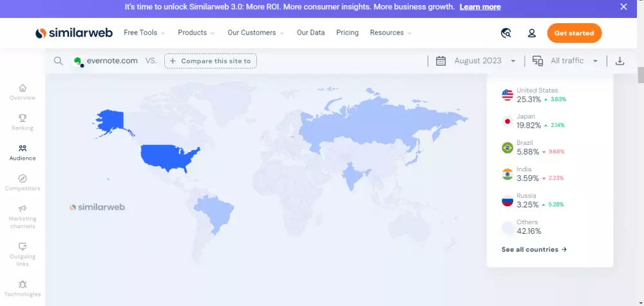
Task: Expand the Our Customers menu
Action: [x=256, y=33]
